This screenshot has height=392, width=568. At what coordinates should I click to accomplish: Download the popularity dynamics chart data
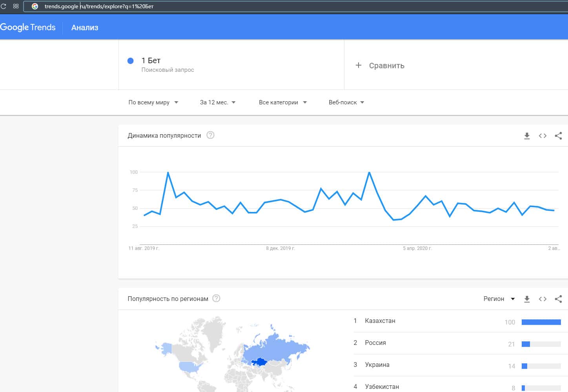click(527, 136)
